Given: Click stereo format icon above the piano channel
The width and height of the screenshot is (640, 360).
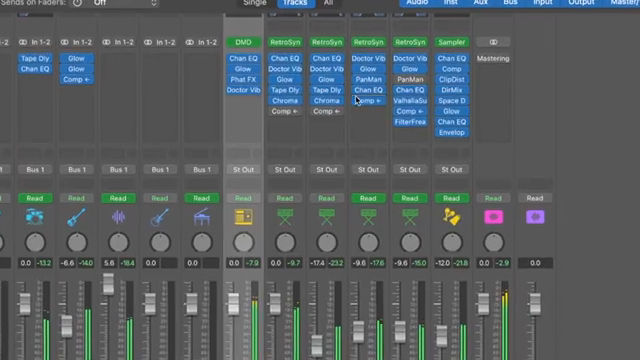Looking at the screenshot, I should pos(190,42).
